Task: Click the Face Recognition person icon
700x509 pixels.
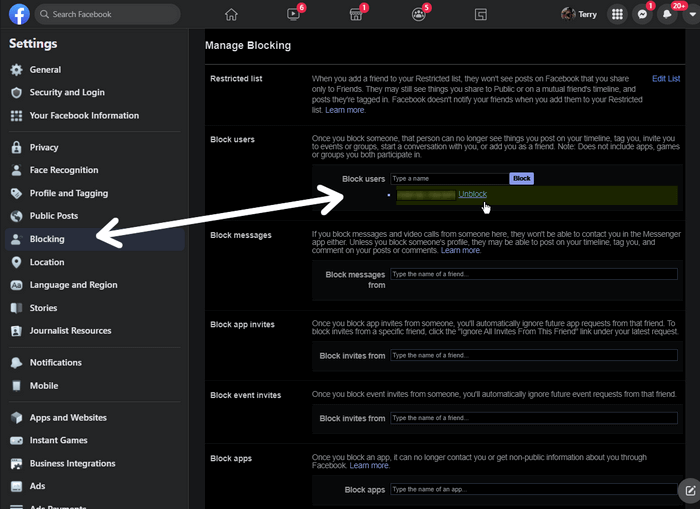Action: (17, 170)
